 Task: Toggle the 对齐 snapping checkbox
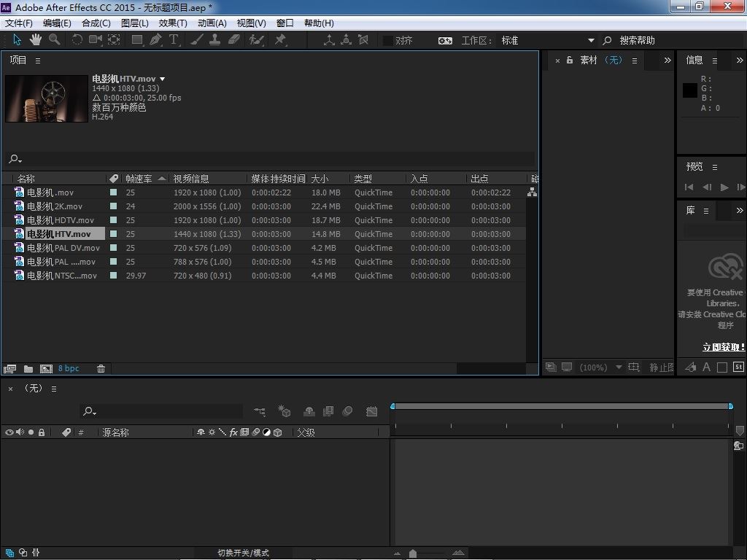coord(388,41)
